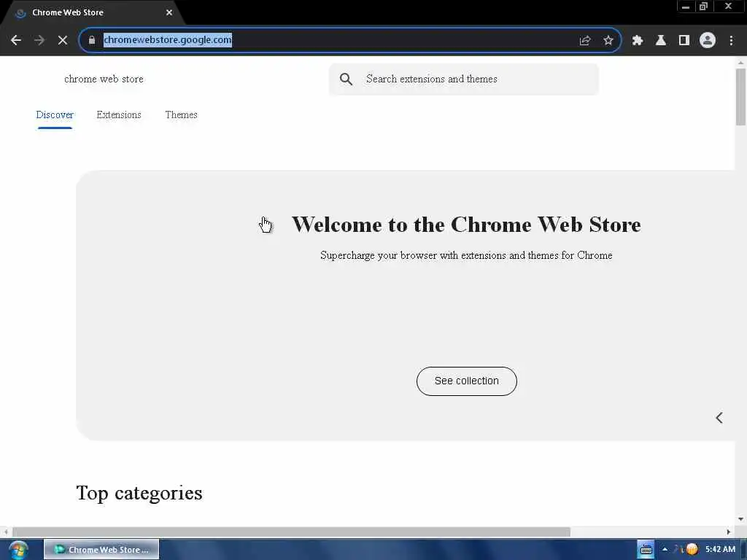747x560 pixels.
Task: Go back to the previous page
Action: pos(16,40)
